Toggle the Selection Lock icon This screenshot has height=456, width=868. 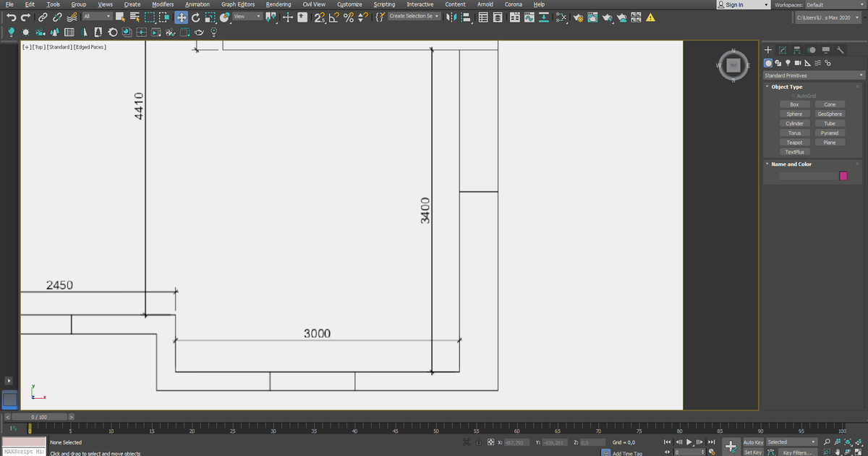click(478, 442)
